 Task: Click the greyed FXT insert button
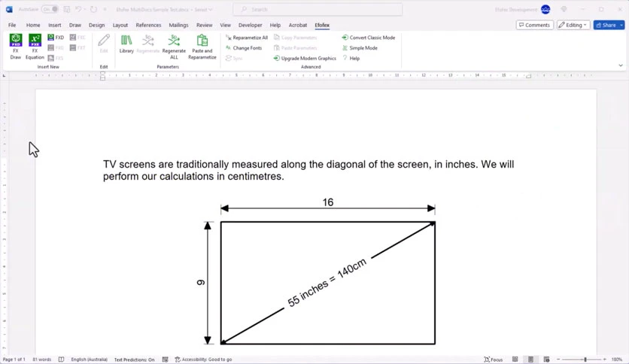coord(77,47)
